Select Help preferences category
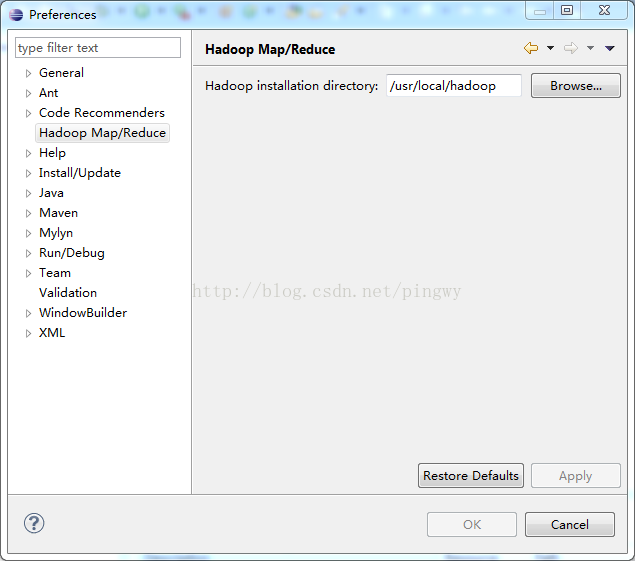Viewport: 635px width, 561px height. pyautogui.click(x=52, y=153)
